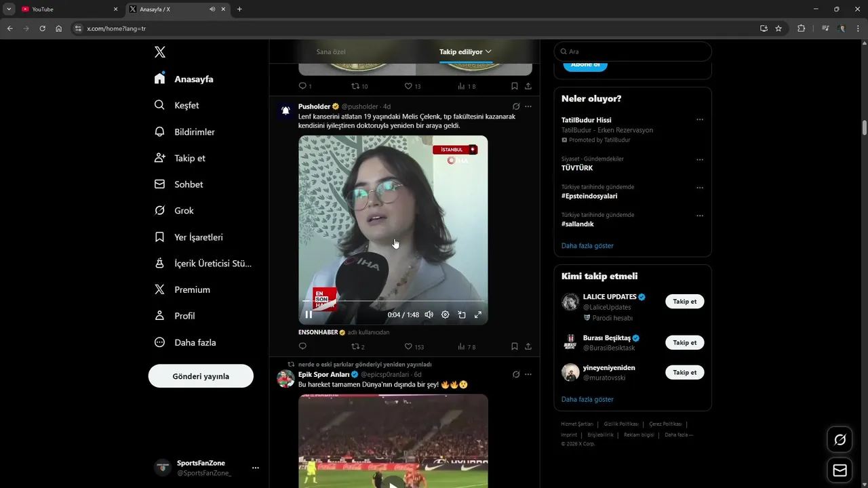Viewport: 868px width, 488px height.
Task: Click the X logo in sidebar
Action: tap(160, 52)
